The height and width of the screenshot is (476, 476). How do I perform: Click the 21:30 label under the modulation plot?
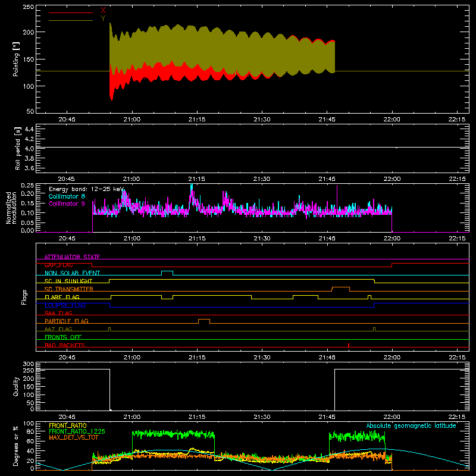click(x=262, y=239)
